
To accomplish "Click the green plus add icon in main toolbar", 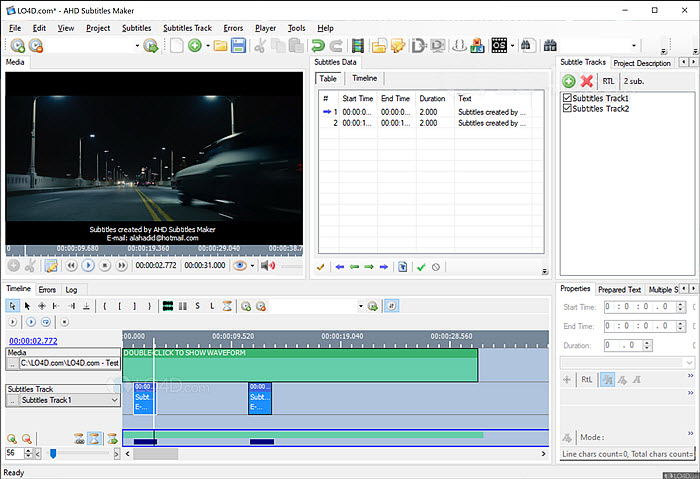I will pyautogui.click(x=195, y=46).
